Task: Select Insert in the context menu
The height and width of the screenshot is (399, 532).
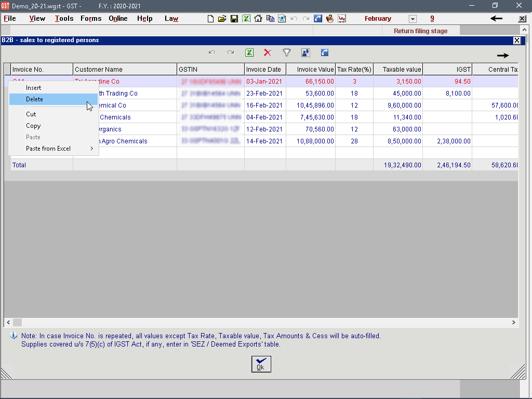Action: [34, 88]
